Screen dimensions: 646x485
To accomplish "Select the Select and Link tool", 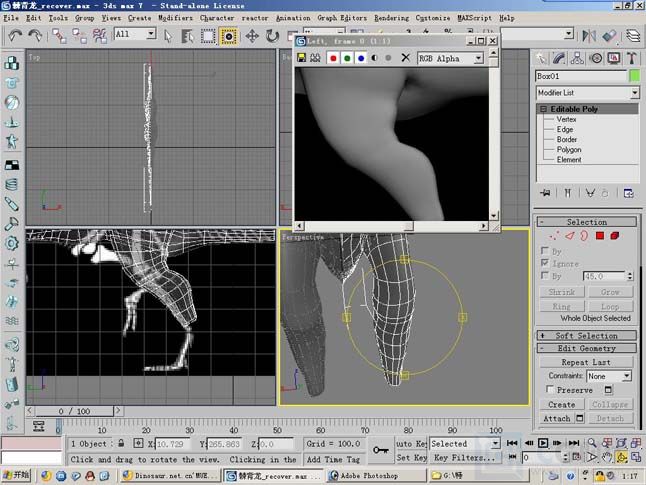I will tap(59, 36).
